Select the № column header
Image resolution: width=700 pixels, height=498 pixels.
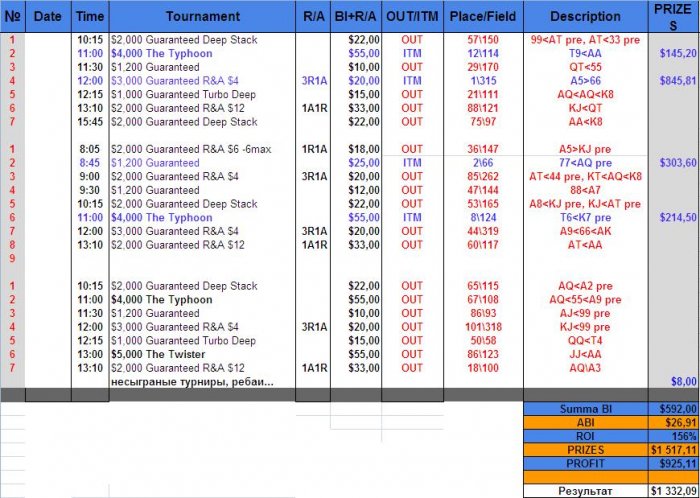tap(12, 17)
